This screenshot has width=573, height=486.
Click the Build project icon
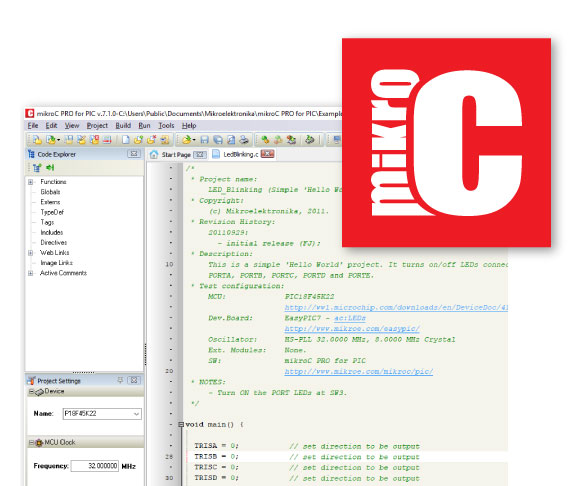pos(265,140)
